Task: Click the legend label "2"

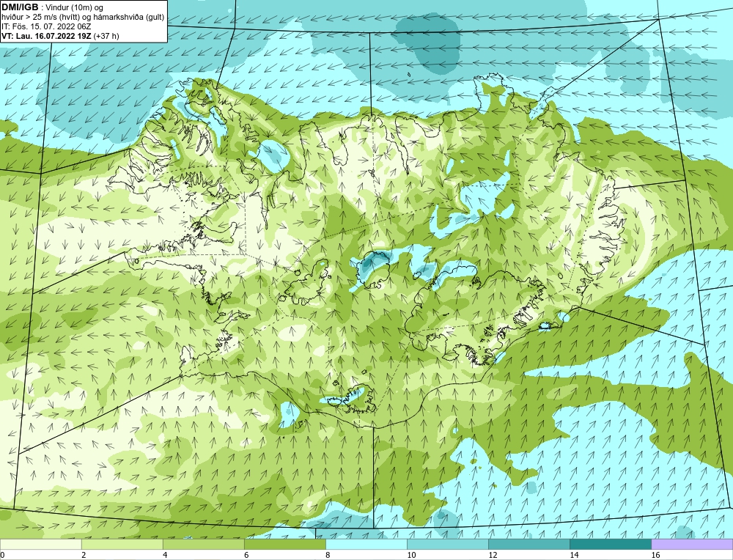Action: [x=84, y=555]
